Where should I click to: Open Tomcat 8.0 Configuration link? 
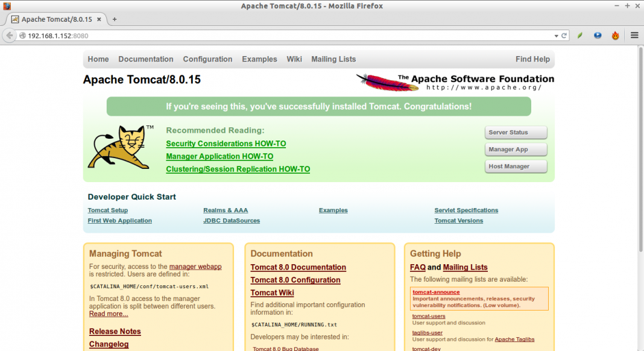pyautogui.click(x=295, y=280)
